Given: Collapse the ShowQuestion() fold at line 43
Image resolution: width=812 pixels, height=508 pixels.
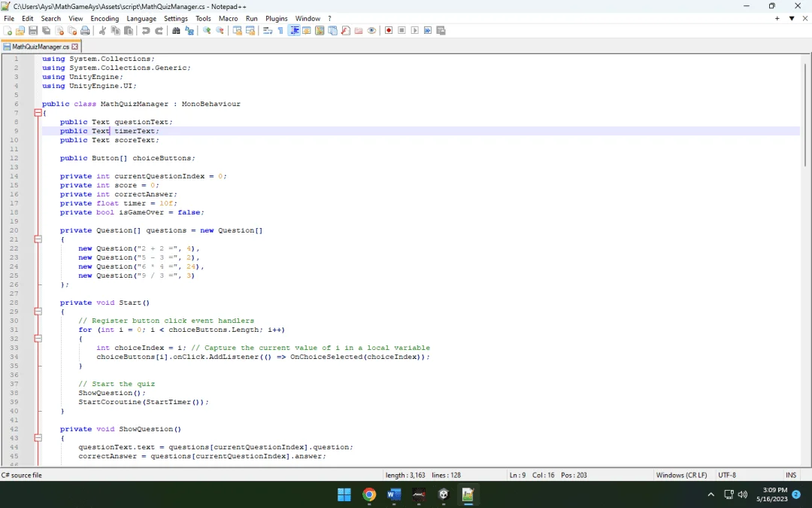Looking at the screenshot, I should coord(38,437).
